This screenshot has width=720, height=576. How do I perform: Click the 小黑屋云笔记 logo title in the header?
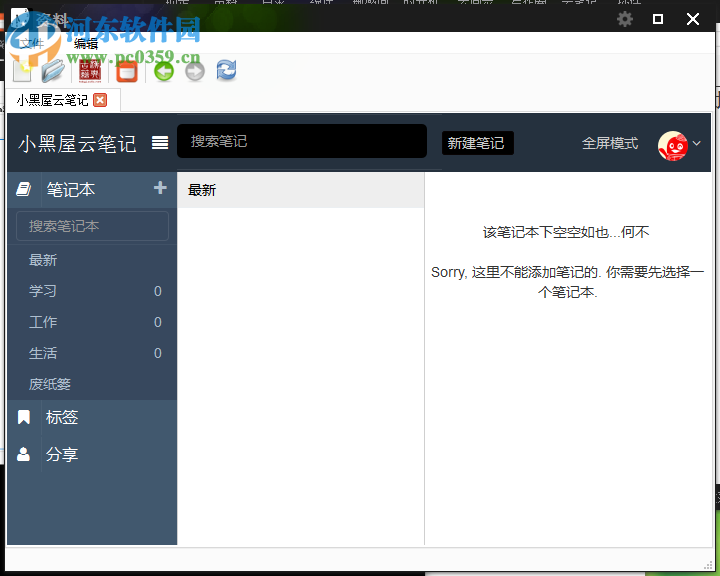click(77, 143)
